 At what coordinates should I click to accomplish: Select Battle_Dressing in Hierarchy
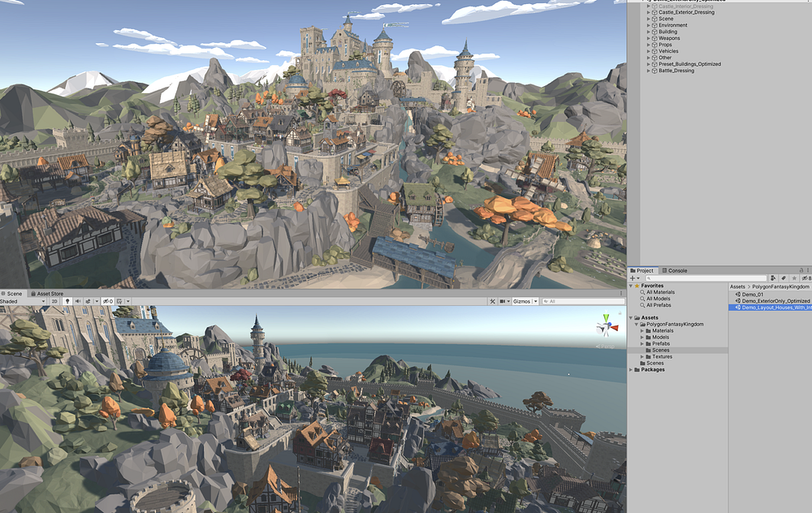(676, 71)
